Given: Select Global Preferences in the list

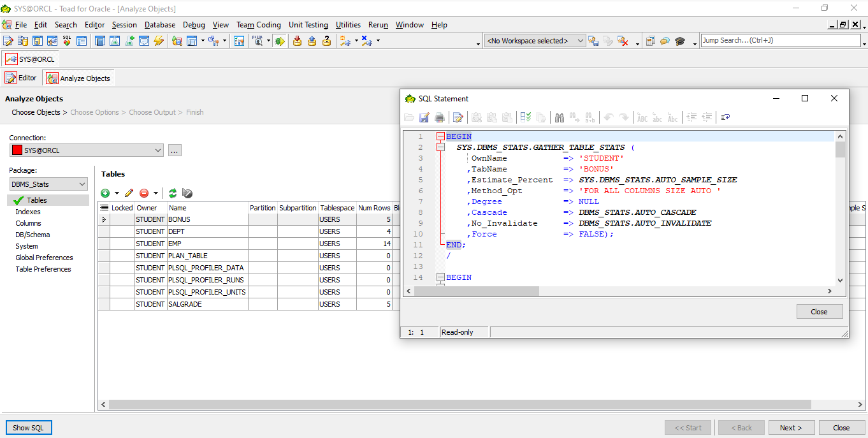Looking at the screenshot, I should tap(45, 258).
